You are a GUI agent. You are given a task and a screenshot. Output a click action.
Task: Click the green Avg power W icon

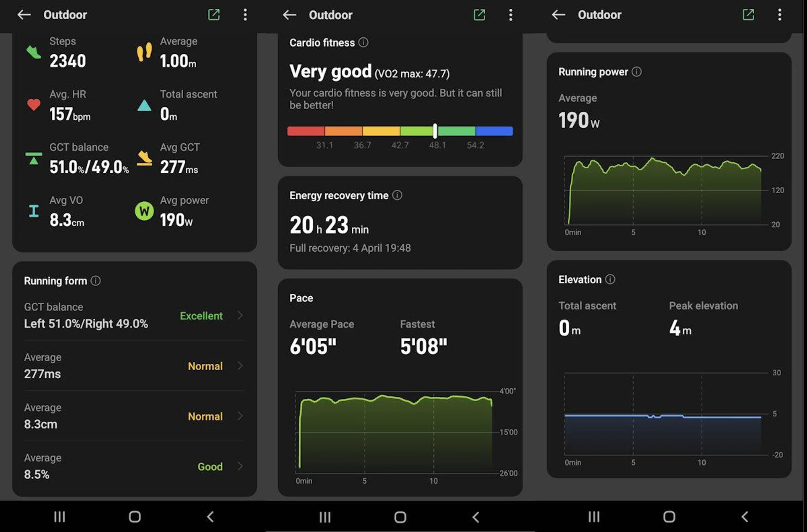144,211
